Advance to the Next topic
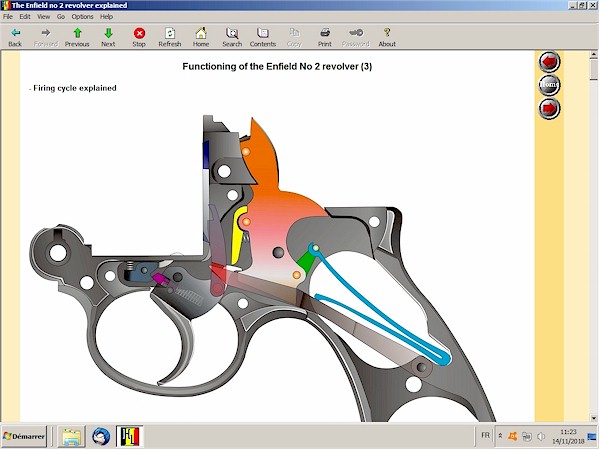Viewport: 600px width, 450px height. click(x=108, y=38)
